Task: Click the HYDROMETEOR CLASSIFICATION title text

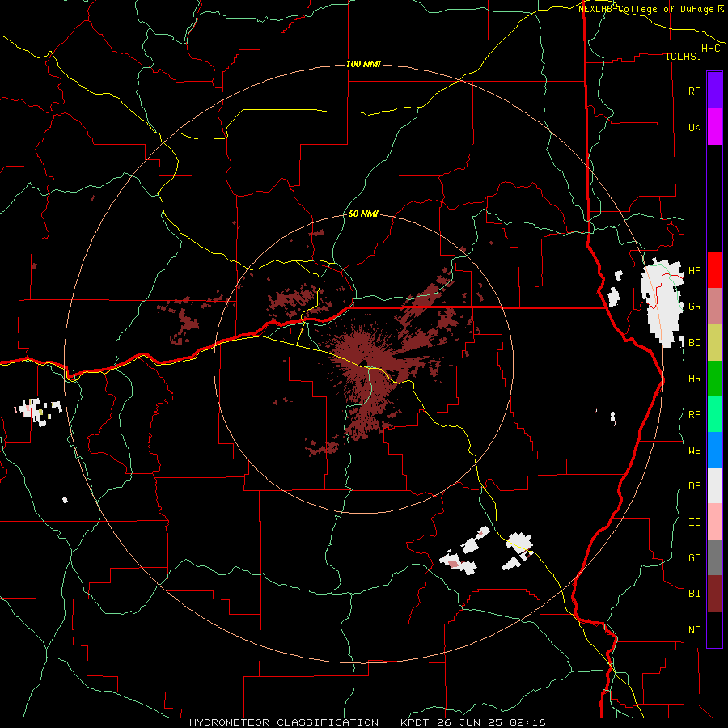Action: coord(284,722)
